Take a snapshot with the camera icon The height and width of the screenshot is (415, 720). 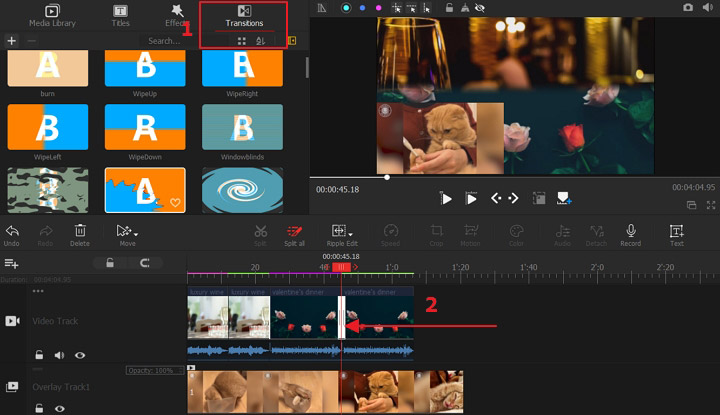pyautogui.click(x=688, y=7)
